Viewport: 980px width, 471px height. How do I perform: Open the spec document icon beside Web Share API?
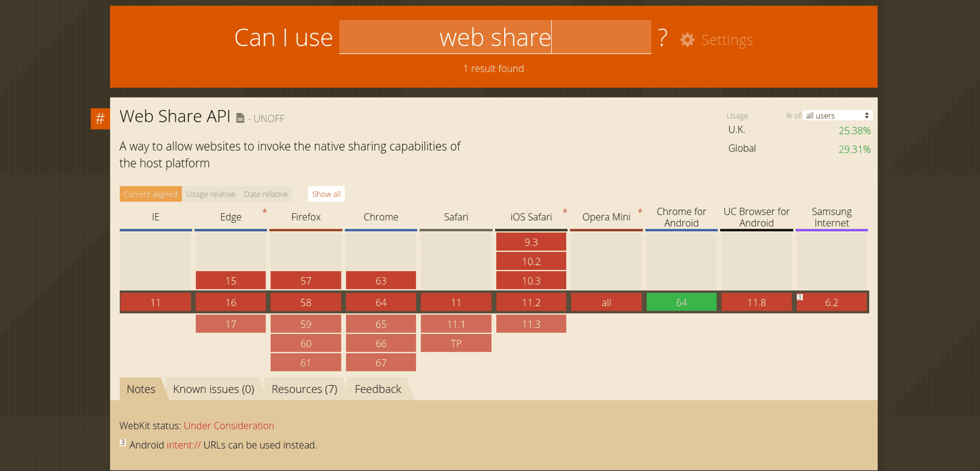point(240,118)
